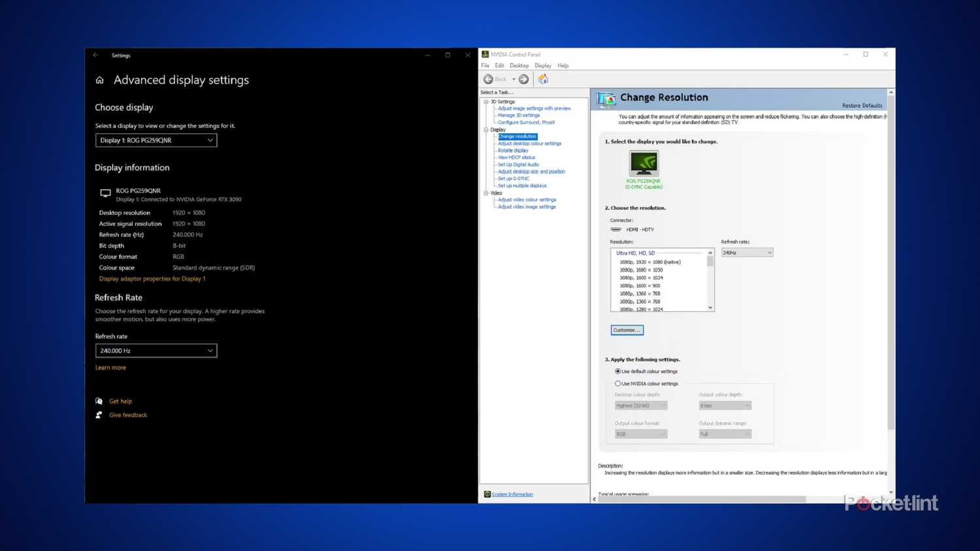Enable Use default colour settings
The height and width of the screenshot is (551, 980).
click(x=618, y=371)
